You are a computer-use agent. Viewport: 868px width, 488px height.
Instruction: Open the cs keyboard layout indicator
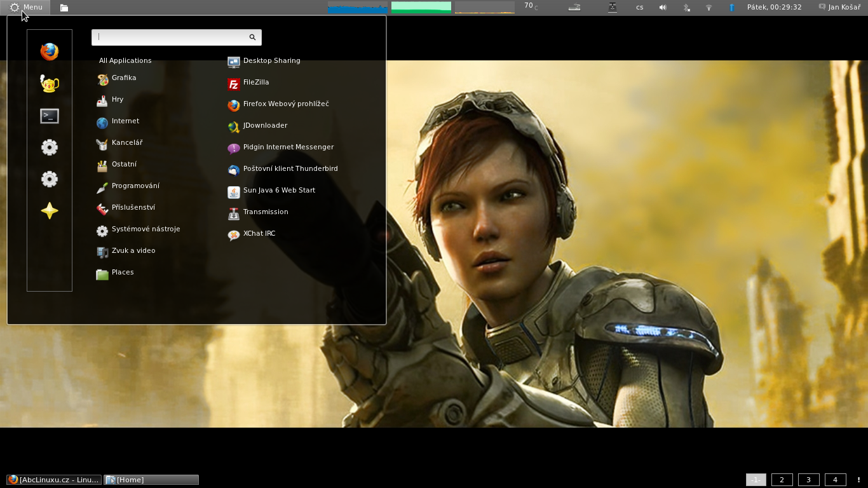(x=639, y=8)
